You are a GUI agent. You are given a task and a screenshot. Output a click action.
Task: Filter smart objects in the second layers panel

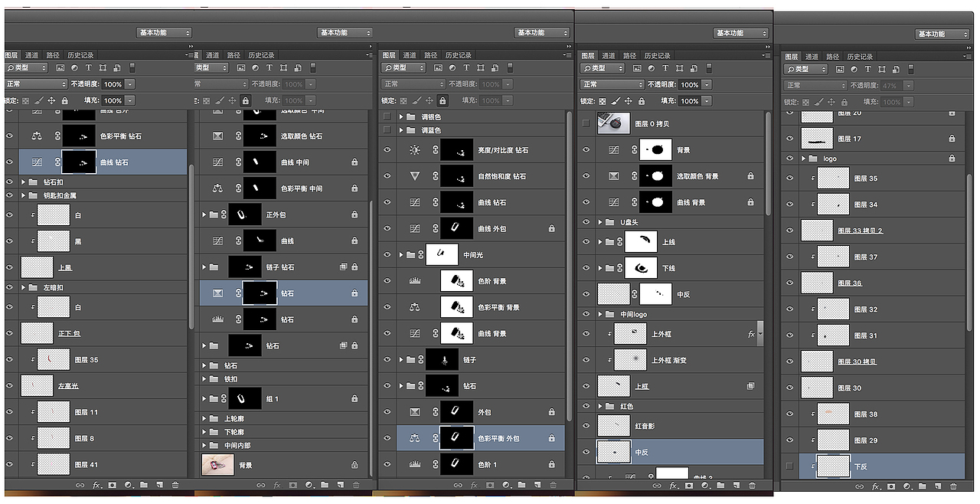click(297, 68)
